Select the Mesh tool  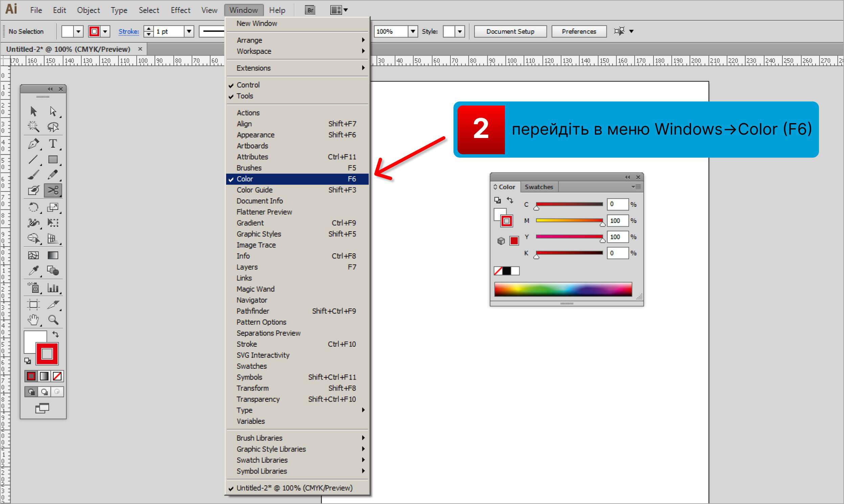tap(33, 255)
